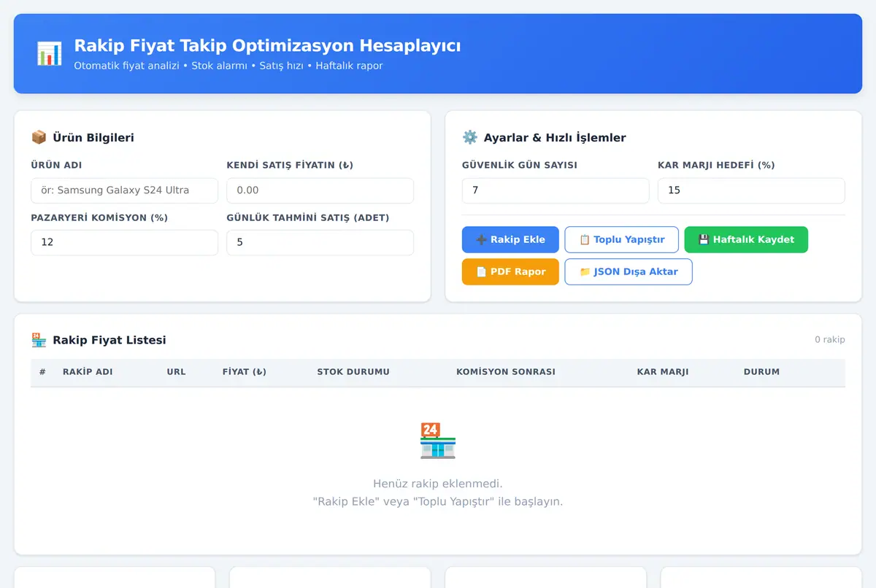
Task: Click the Rakip Fiyat Listesi heading
Action: pyautogui.click(x=109, y=340)
